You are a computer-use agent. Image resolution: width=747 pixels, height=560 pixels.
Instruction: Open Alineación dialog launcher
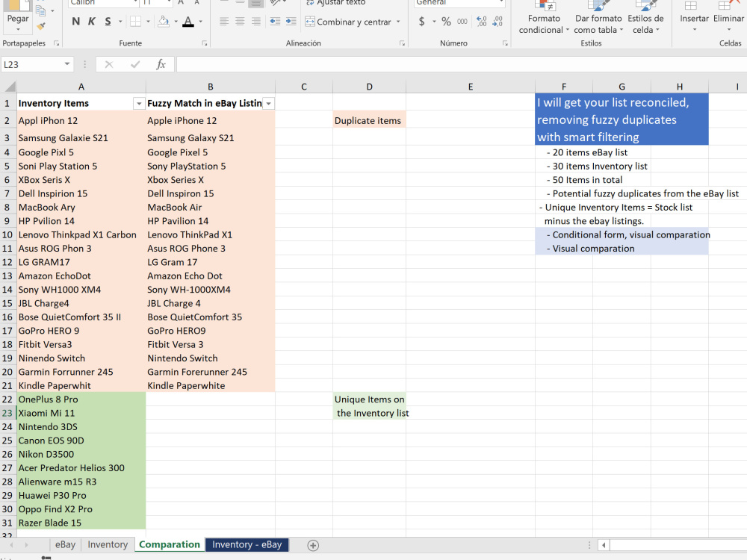pyautogui.click(x=402, y=43)
